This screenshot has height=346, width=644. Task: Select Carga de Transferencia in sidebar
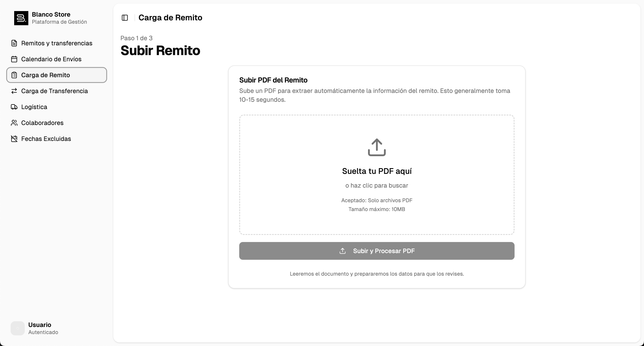(x=54, y=91)
